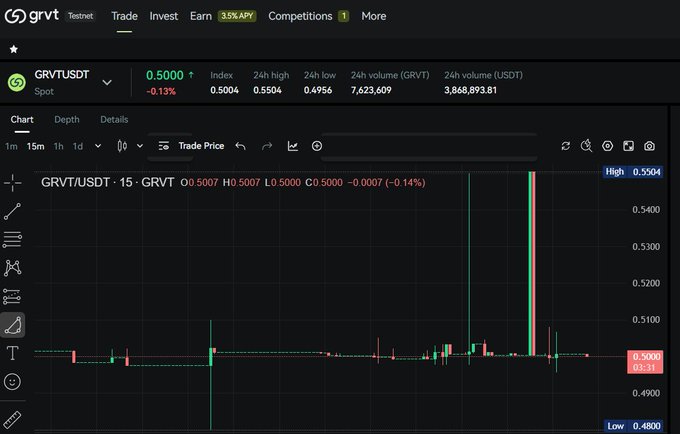Take a chart snapshot with camera icon
The height and width of the screenshot is (434, 680).
[x=649, y=146]
